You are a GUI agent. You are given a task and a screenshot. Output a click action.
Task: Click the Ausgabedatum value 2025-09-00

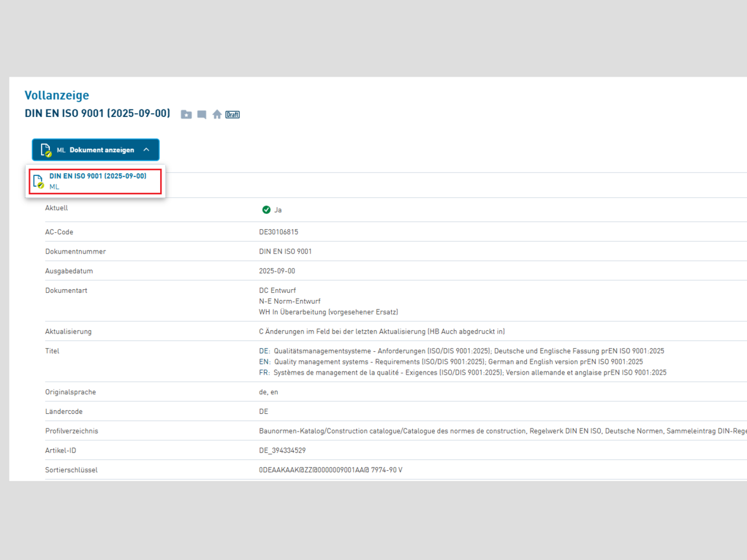pyautogui.click(x=277, y=271)
